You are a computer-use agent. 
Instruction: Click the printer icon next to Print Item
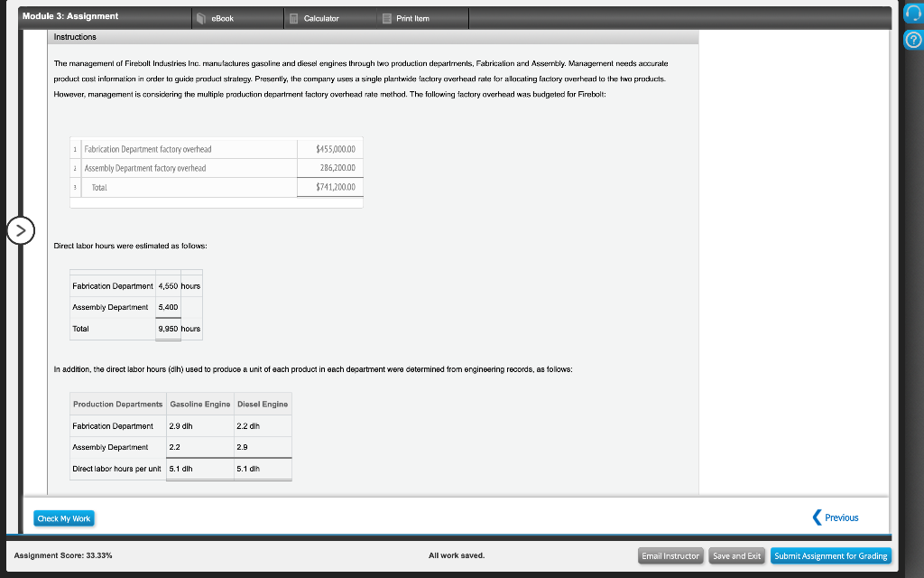(386, 16)
